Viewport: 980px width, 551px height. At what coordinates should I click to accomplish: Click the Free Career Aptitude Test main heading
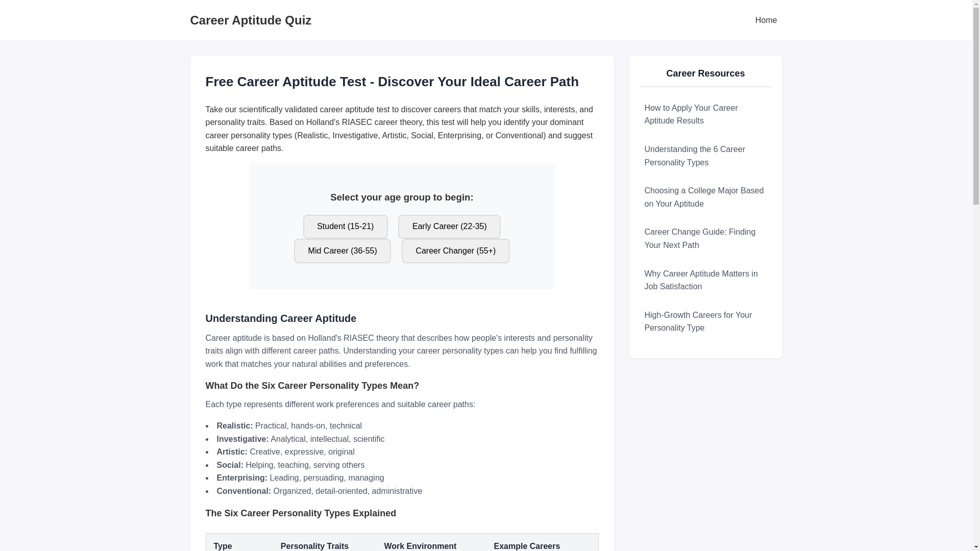coord(392,82)
